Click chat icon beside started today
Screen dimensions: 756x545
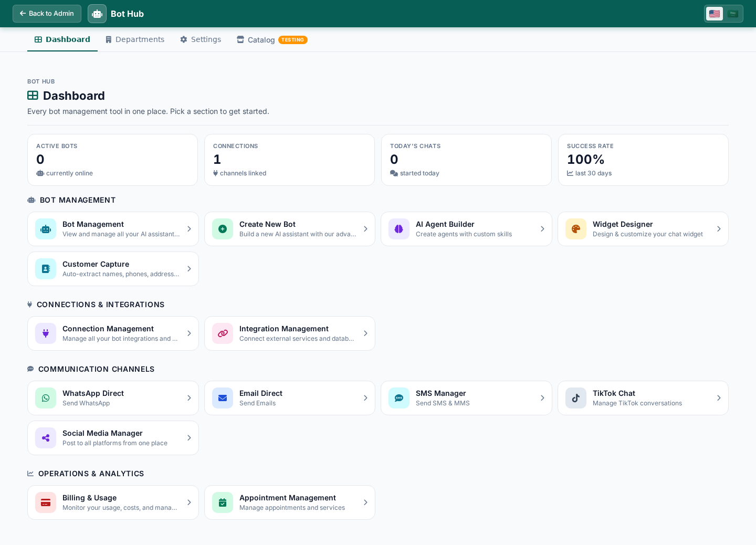click(x=394, y=173)
